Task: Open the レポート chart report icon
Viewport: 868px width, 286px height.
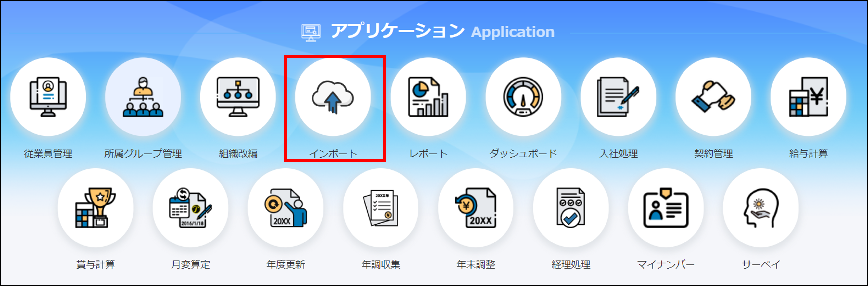Action: click(x=428, y=97)
